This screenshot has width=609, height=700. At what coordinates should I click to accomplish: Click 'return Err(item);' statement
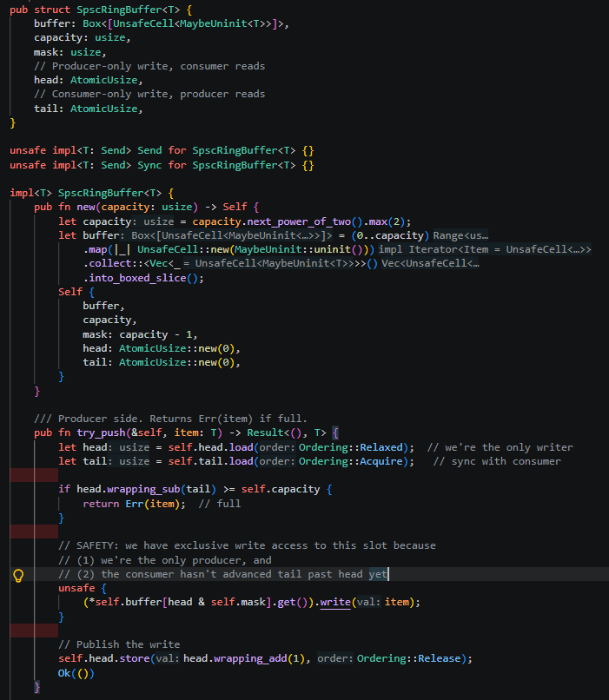pyautogui.click(x=134, y=504)
